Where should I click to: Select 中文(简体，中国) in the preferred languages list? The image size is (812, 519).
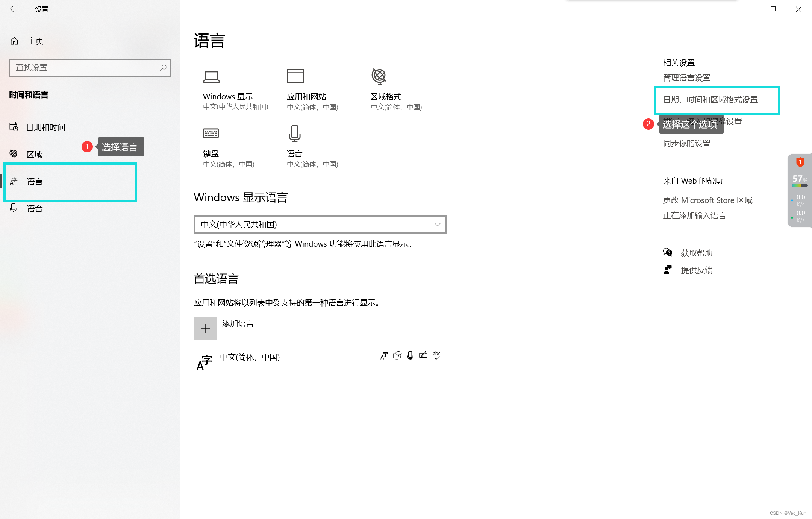point(250,357)
